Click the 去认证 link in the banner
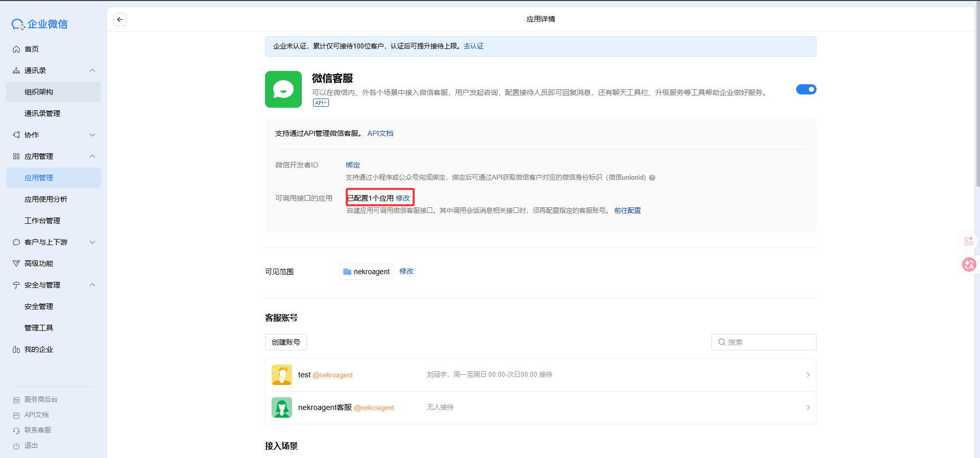Screen dimensions: 980x458 tap(473, 46)
